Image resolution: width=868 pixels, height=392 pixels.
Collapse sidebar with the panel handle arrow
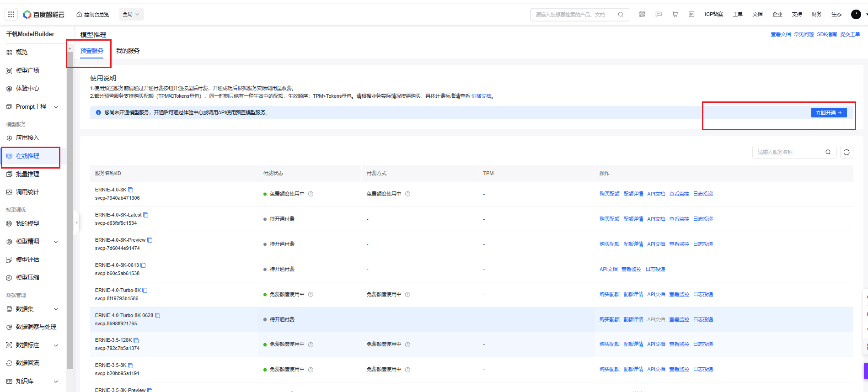(76, 223)
